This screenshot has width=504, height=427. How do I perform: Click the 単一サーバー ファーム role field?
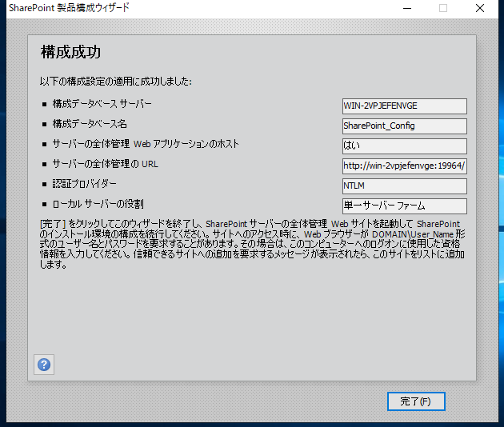click(x=405, y=206)
